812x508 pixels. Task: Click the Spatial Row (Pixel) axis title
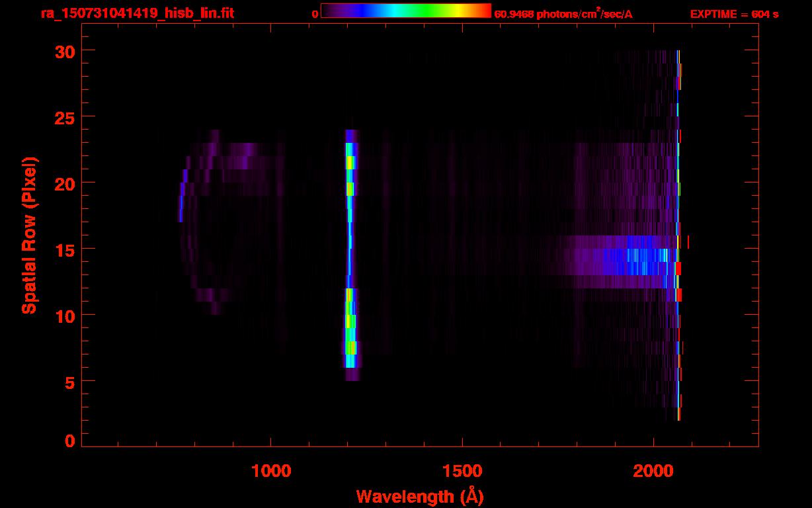(x=28, y=235)
